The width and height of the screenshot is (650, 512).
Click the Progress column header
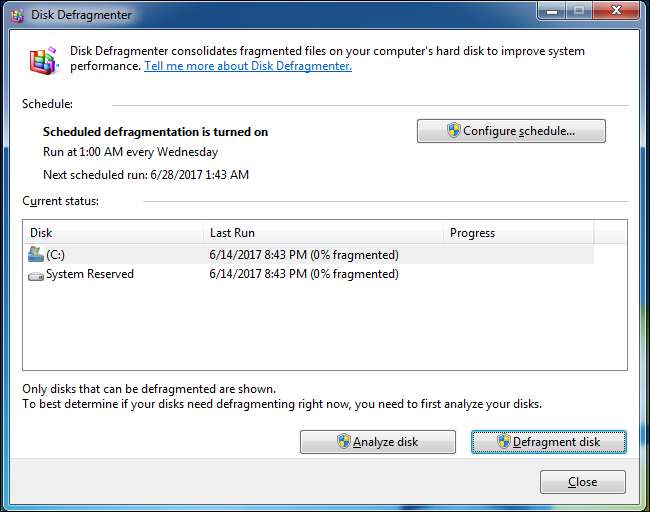[519, 233]
